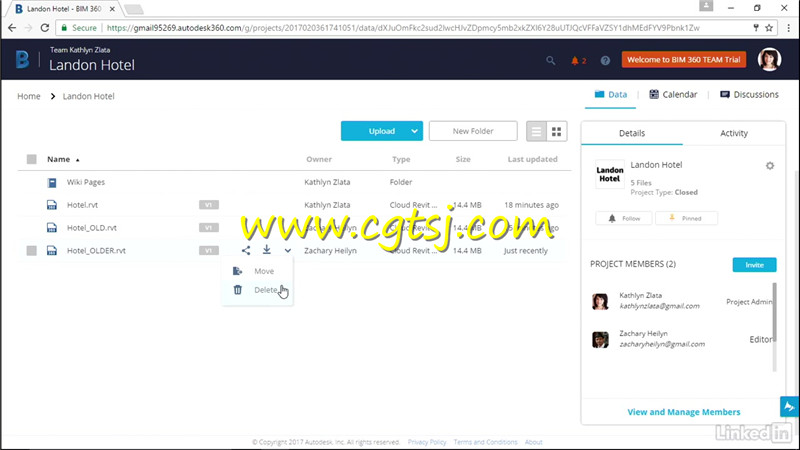
Task: Click the Hotel_OLD.rvt file icon
Action: click(x=52, y=228)
